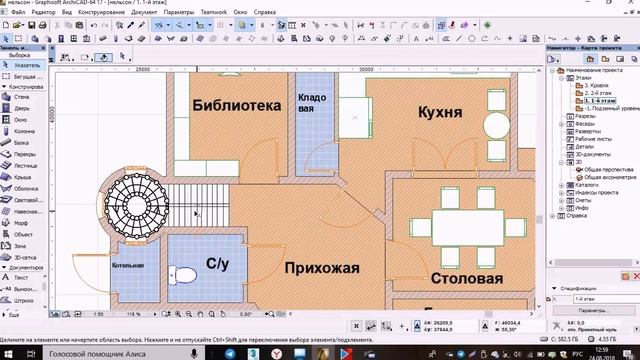Select the Указатель (Arrow) tool in toolbox
The height and width of the screenshot is (360, 640).
click(22, 65)
